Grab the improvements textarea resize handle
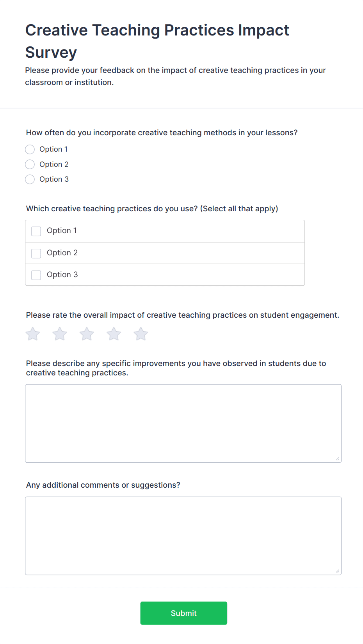Screen dimensions: 363x644 pos(338,459)
